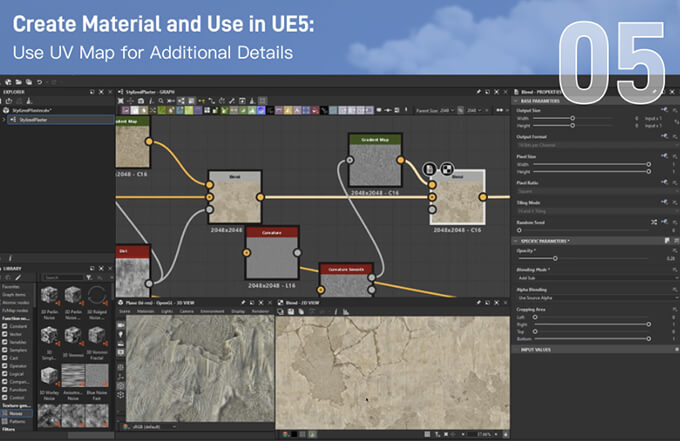Click the undo arrow in top toolbar
This screenshot has width=680, height=441.
click(39, 82)
